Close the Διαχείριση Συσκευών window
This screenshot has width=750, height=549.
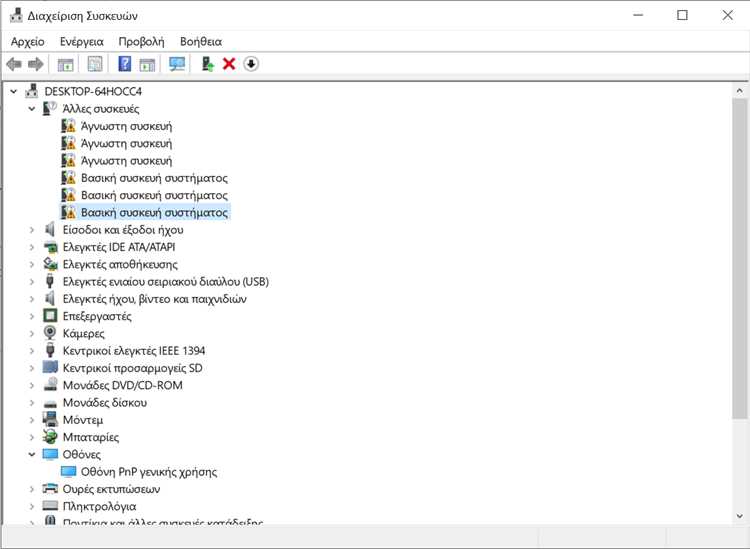[728, 15]
